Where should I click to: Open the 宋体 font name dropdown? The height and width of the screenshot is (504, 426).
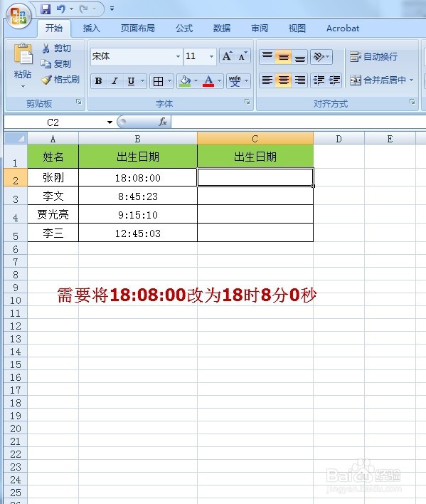(x=178, y=56)
